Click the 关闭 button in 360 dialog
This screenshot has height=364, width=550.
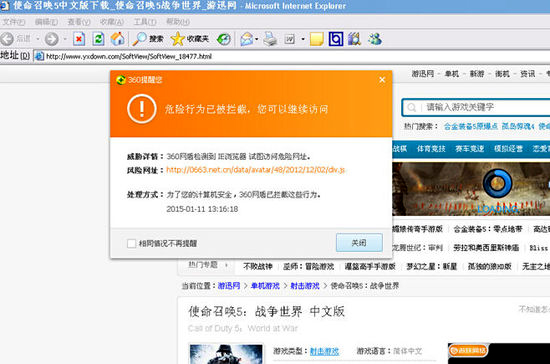[359, 243]
